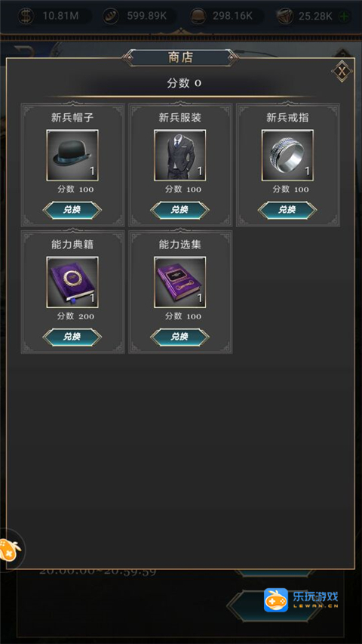This screenshot has width=362, height=644.
Task: Redeem 能力典籍 for 200 points
Action: click(72, 337)
